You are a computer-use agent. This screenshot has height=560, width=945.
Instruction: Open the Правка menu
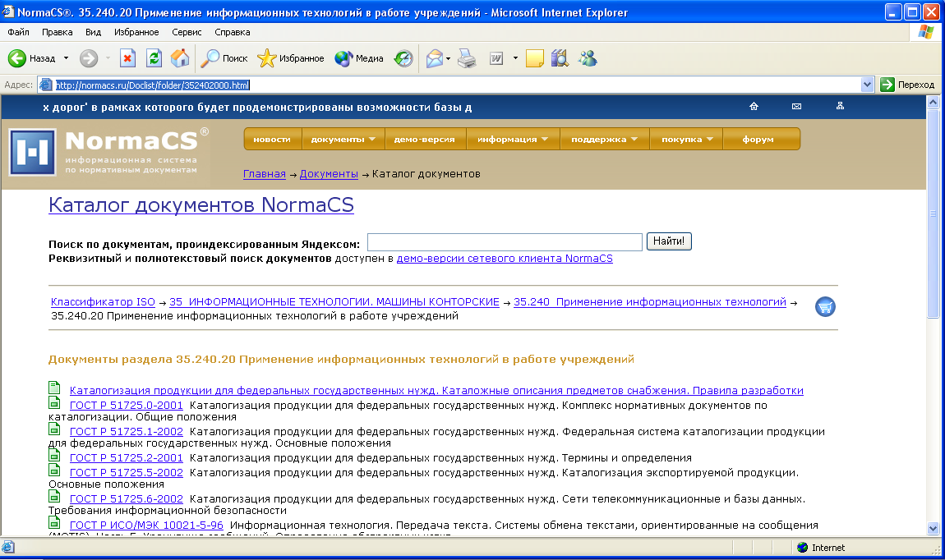point(58,32)
